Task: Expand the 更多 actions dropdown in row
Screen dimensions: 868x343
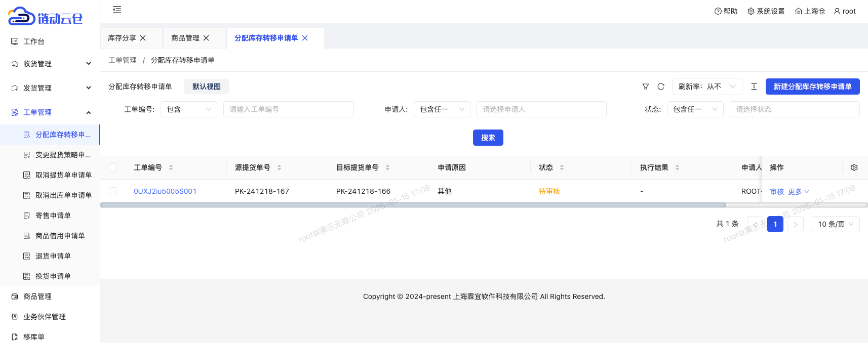Action: [x=798, y=192]
